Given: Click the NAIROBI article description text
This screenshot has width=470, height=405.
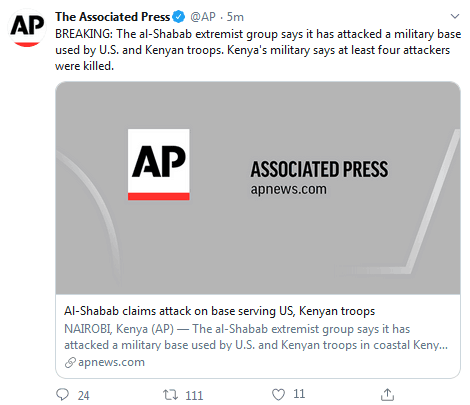Looking at the screenshot, I should click(x=256, y=337).
